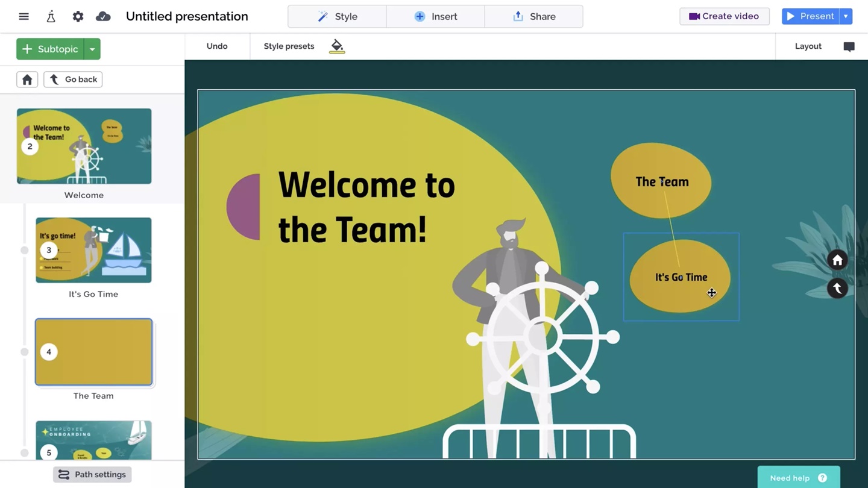Click The Team topic bubble on canvas
868x488 pixels.
661,181
